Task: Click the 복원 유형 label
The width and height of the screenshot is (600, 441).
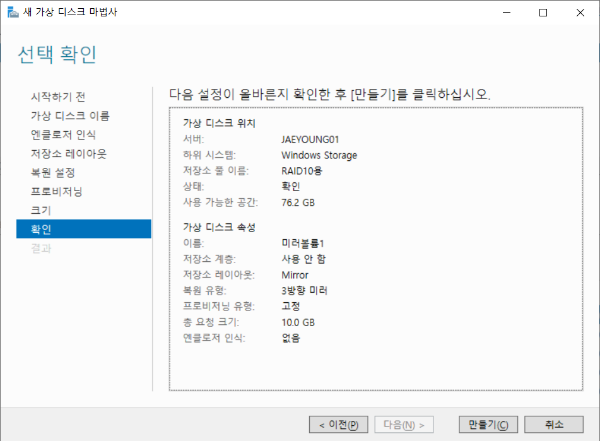Action: 205,291
